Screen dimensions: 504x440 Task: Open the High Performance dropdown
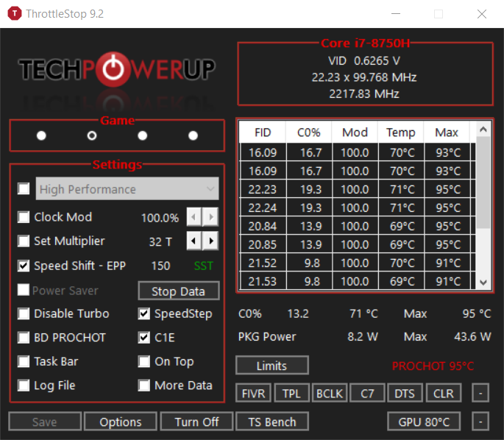tap(127, 188)
